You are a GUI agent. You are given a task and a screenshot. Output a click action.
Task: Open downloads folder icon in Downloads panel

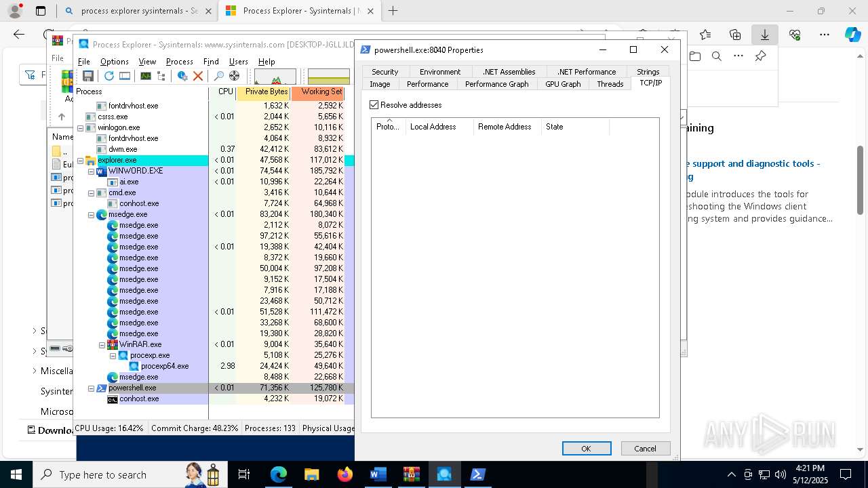click(695, 56)
